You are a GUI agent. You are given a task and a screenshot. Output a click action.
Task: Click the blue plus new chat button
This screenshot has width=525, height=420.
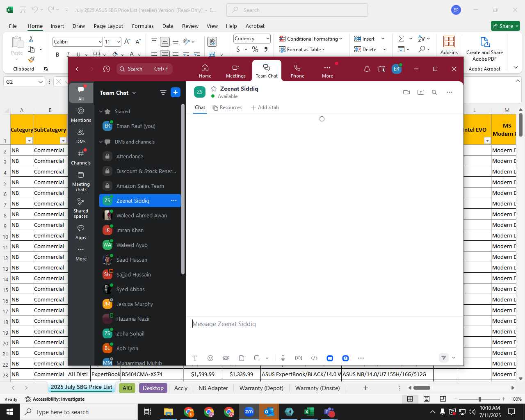(176, 93)
